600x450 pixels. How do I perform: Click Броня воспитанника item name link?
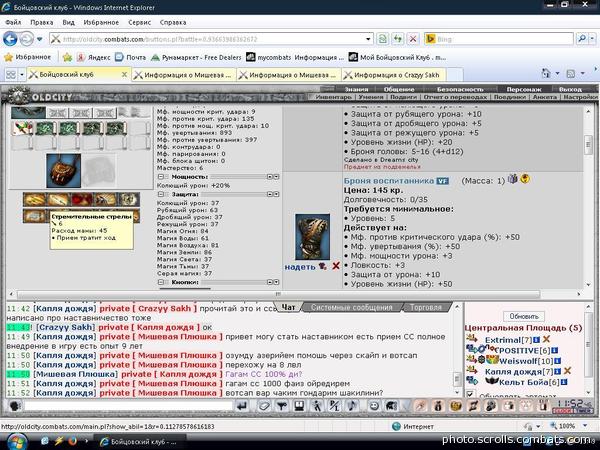(x=389, y=181)
